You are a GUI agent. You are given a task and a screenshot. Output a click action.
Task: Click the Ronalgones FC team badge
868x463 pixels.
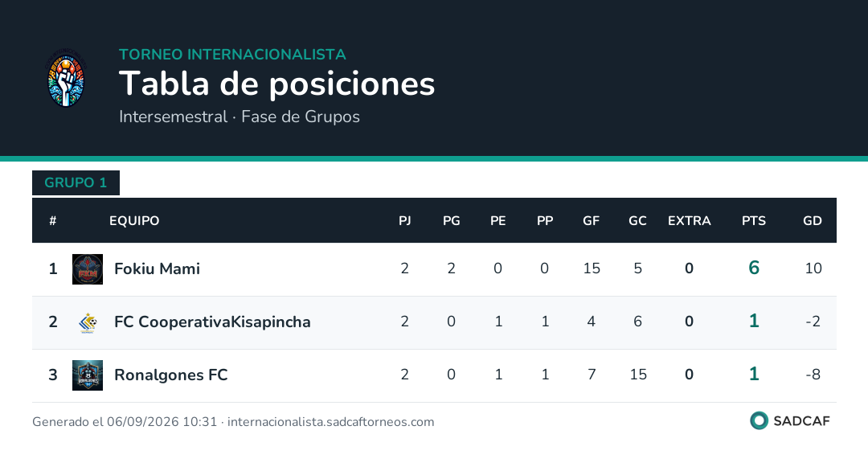point(88,375)
